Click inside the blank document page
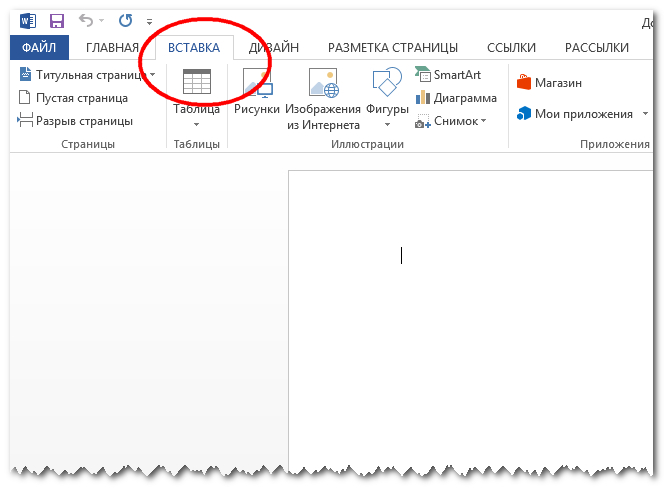This screenshot has height=493, width=664. pyautogui.click(x=470, y=321)
